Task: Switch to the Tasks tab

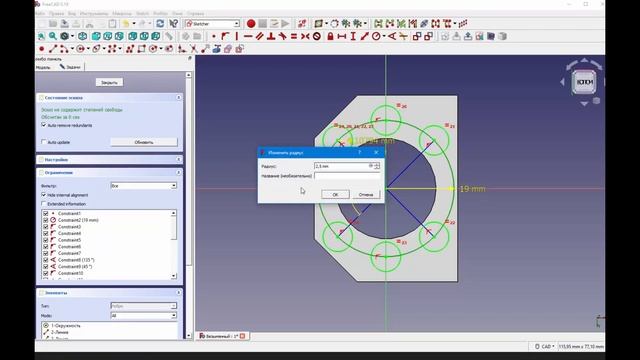Action: 70,67
